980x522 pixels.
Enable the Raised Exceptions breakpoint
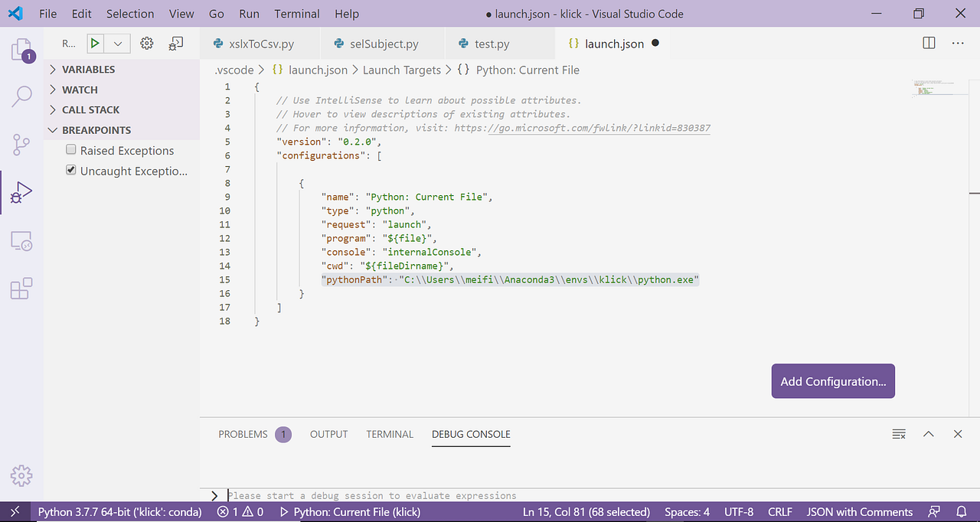70,150
